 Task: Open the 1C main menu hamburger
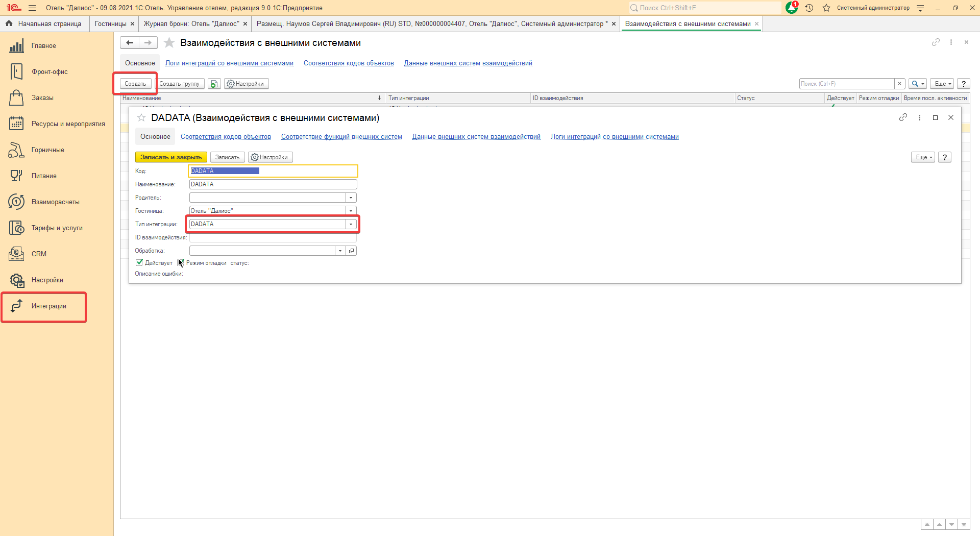point(32,8)
